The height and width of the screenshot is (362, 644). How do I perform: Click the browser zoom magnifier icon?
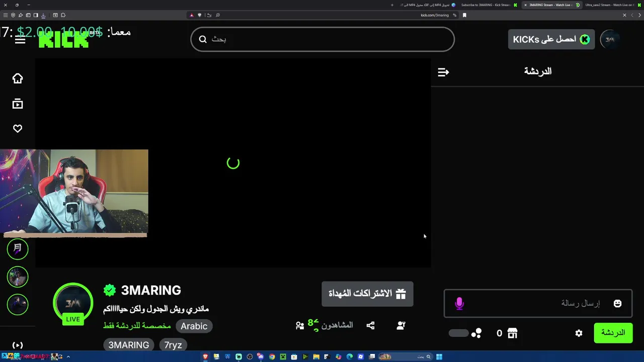click(x=218, y=15)
